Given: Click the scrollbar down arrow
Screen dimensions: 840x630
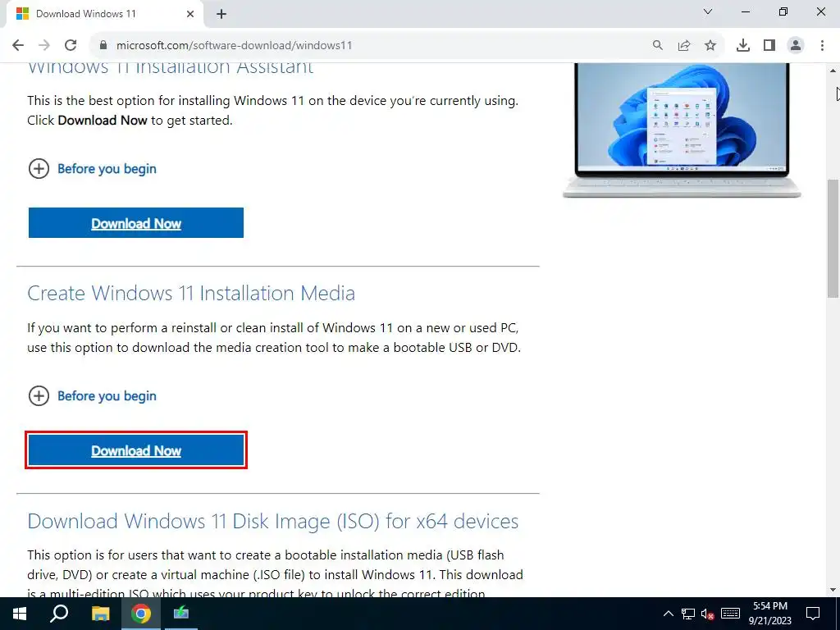Looking at the screenshot, I should coord(833,591).
